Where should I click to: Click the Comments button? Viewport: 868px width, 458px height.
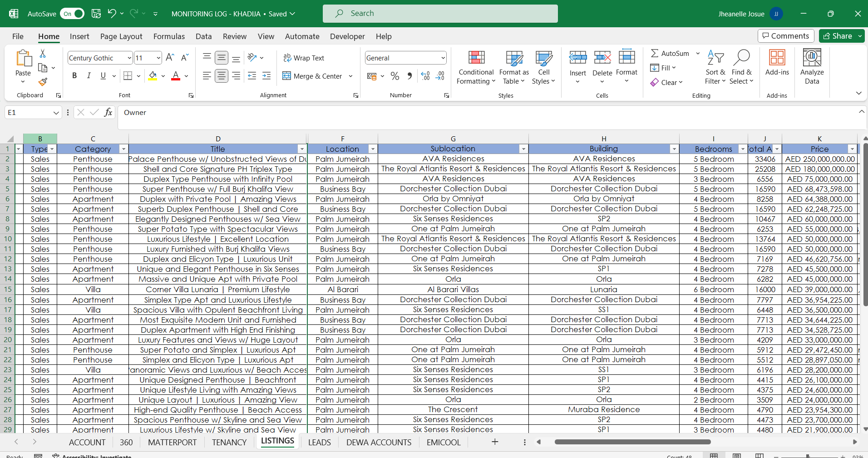point(786,36)
